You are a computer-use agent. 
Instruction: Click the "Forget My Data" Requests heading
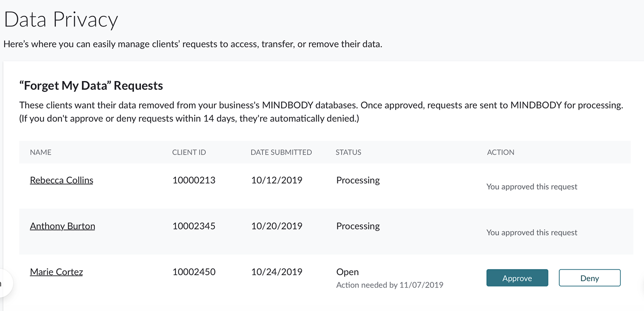pos(91,86)
